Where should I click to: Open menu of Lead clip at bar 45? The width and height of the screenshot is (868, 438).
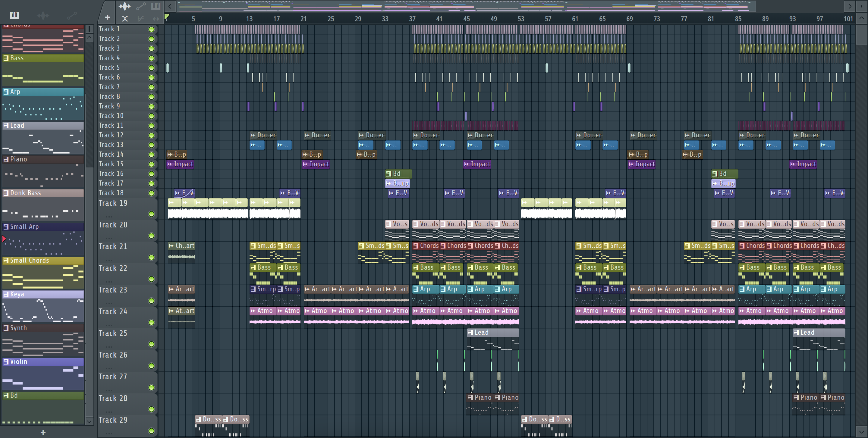pos(470,333)
